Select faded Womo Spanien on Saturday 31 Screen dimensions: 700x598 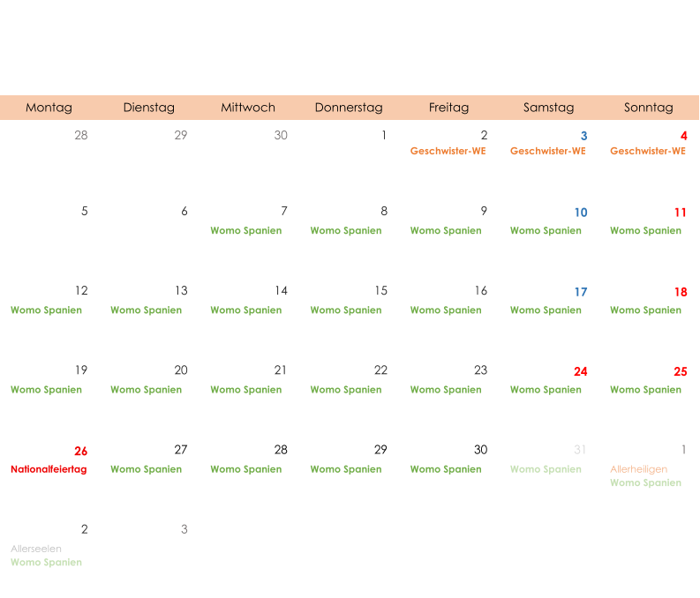tap(546, 469)
